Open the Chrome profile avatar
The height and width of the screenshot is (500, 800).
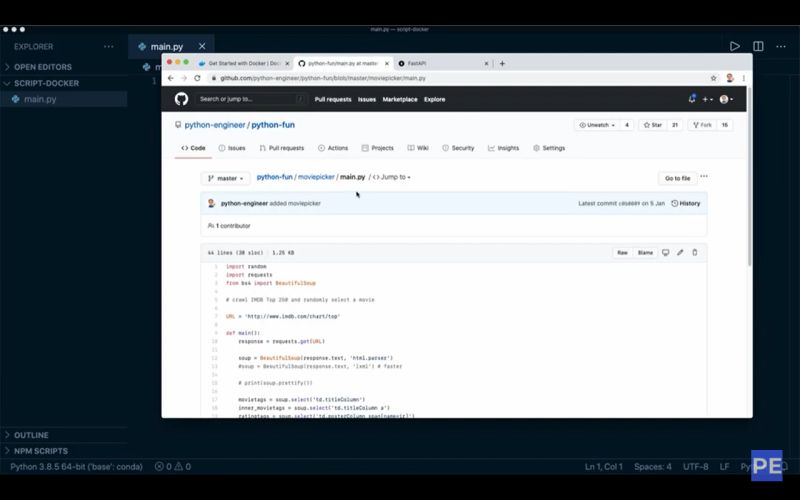pos(730,78)
